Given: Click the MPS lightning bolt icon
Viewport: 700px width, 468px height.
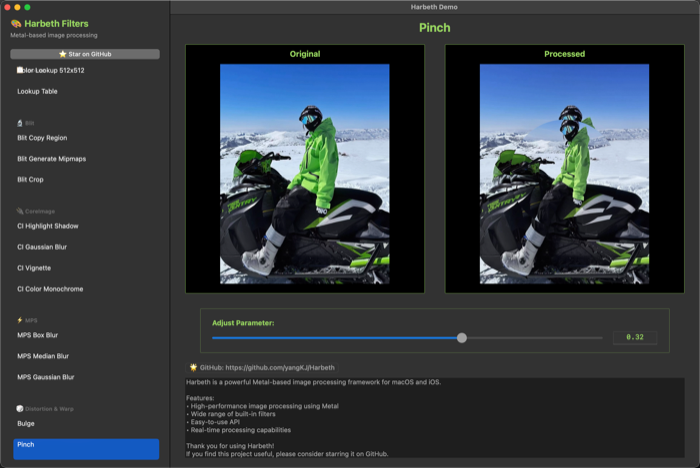Looking at the screenshot, I should click(20, 320).
